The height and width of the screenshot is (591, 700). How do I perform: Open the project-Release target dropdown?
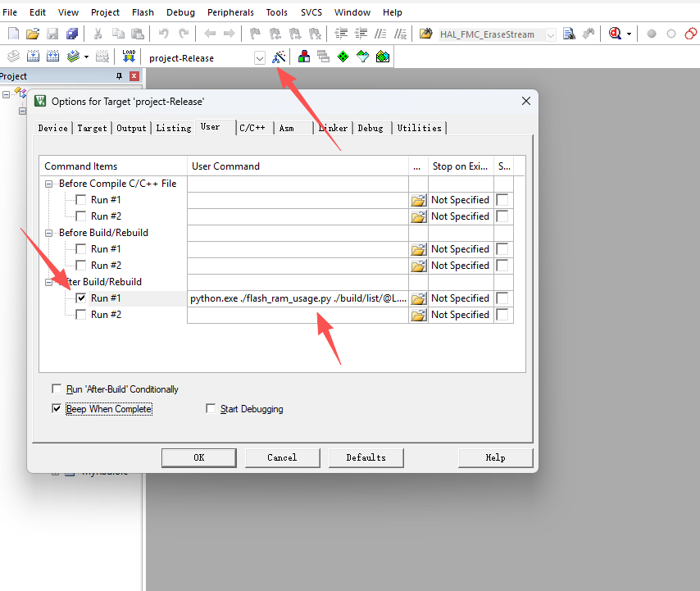click(259, 58)
